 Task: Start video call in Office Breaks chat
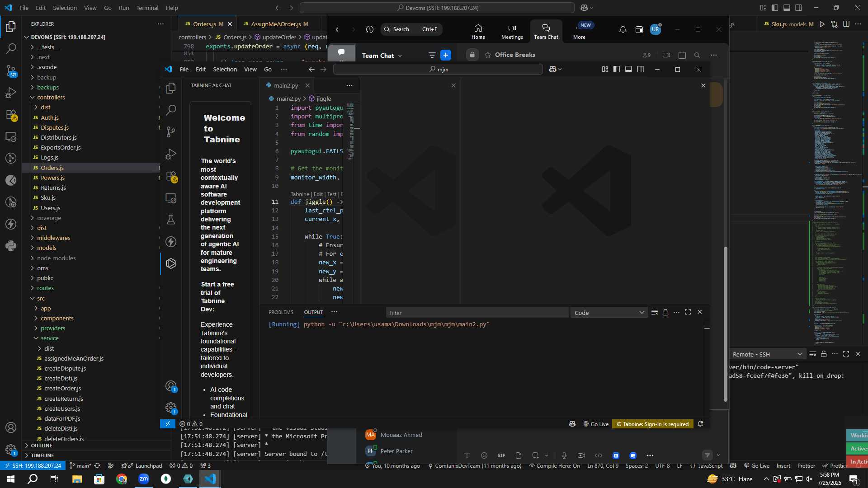tap(666, 55)
